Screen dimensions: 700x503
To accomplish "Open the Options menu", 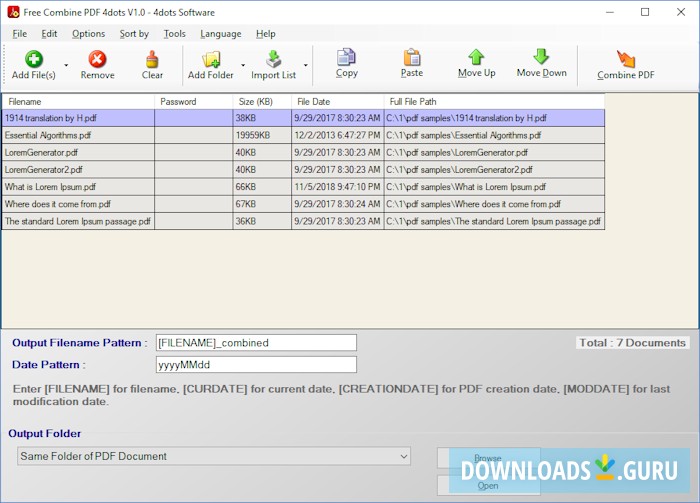I will coord(88,33).
